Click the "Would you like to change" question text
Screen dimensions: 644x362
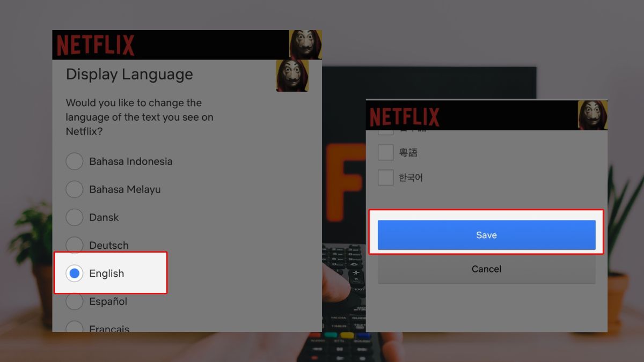coord(140,117)
